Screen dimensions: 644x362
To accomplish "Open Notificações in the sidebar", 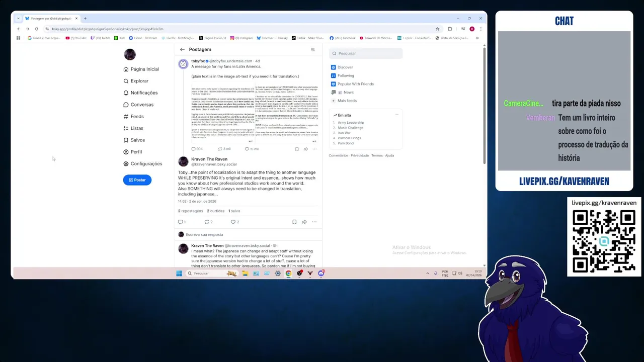I will [x=140, y=93].
